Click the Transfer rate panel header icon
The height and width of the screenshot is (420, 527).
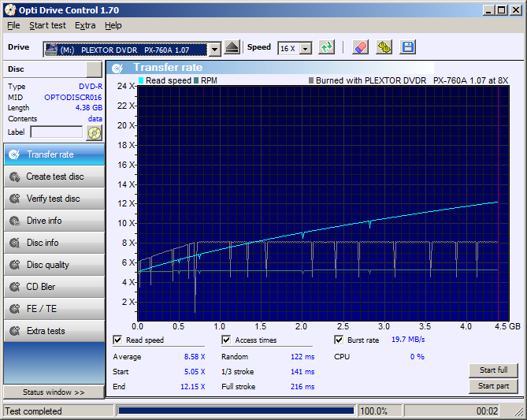[117, 68]
